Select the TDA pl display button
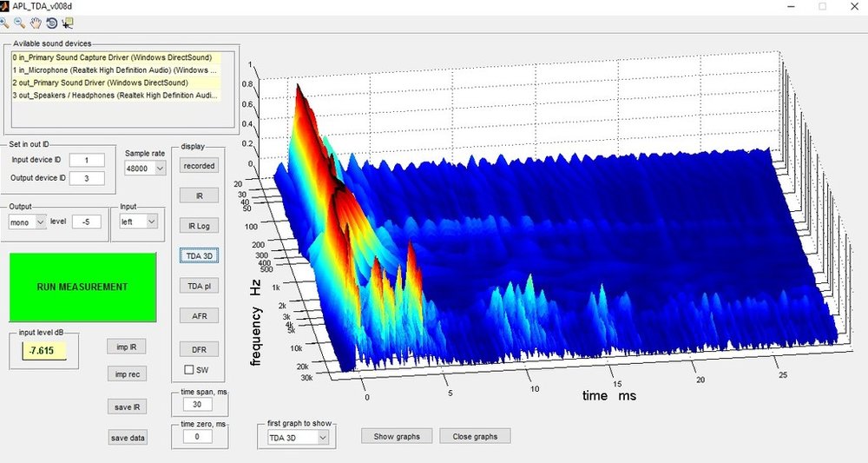This screenshot has height=463, width=868. point(200,286)
